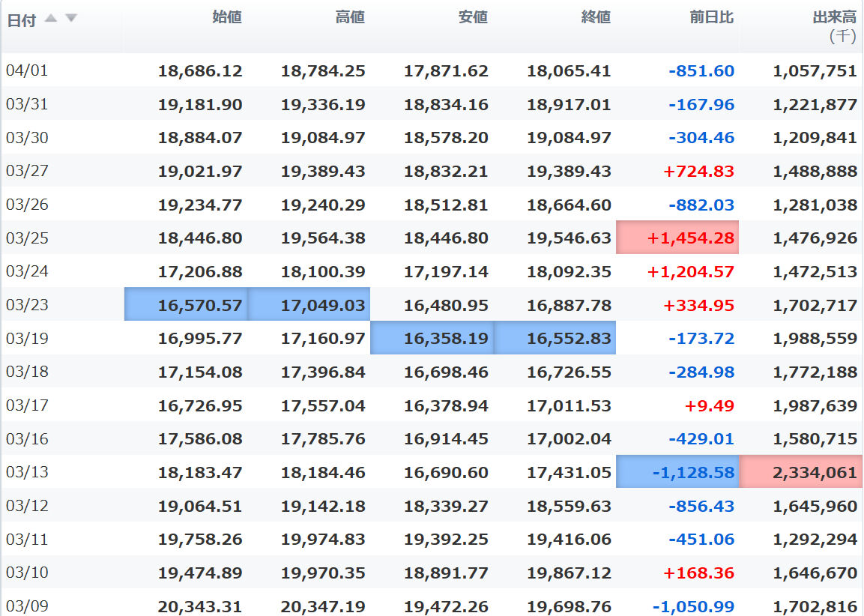Select the 03/23 date cell
Viewport: 864px width, 616px height.
click(27, 305)
